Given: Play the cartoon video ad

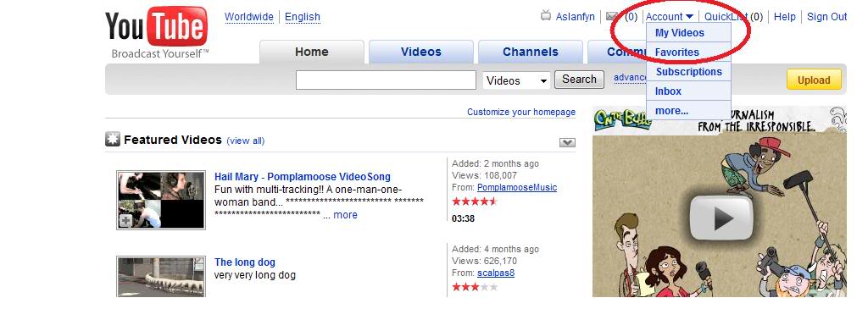Looking at the screenshot, I should coord(721,218).
